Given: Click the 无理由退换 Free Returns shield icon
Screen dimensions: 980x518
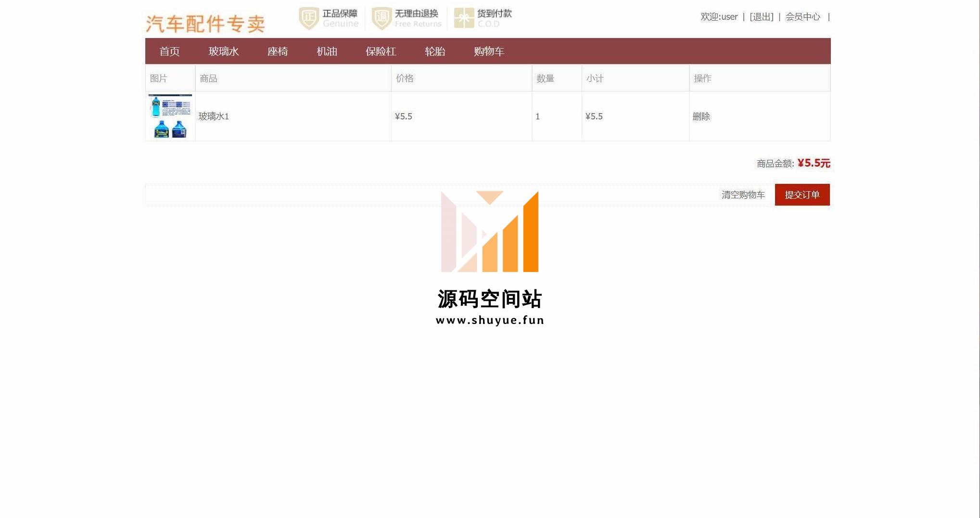Looking at the screenshot, I should coord(382,18).
